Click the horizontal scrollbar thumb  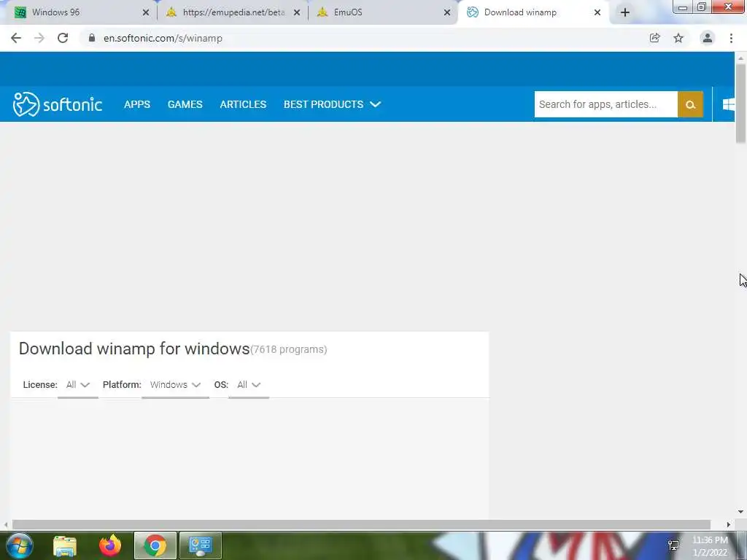[x=361, y=524]
